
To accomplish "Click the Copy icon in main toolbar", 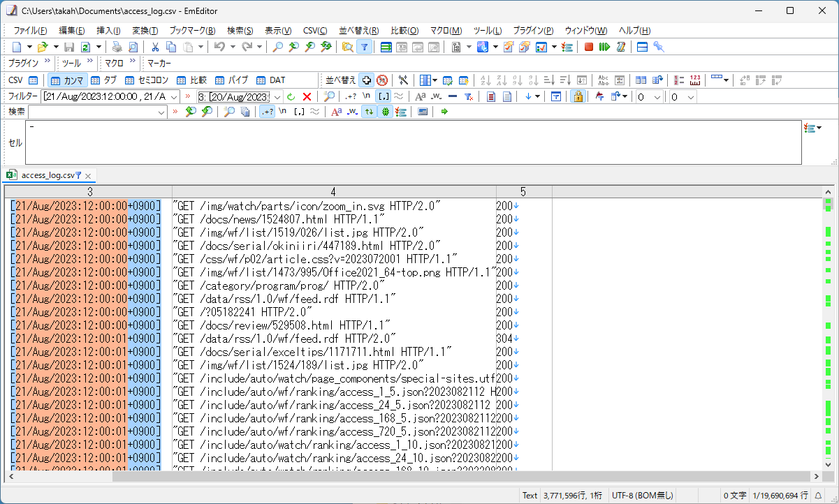I will point(171,47).
